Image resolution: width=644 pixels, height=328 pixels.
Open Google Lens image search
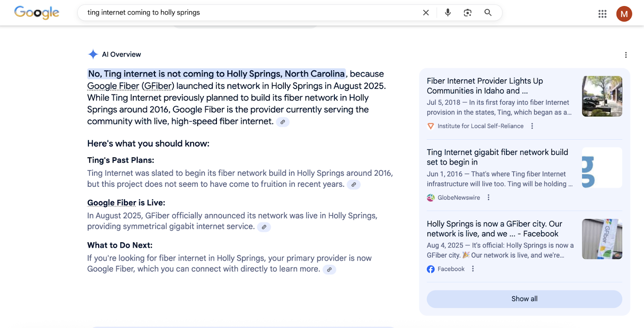468,12
